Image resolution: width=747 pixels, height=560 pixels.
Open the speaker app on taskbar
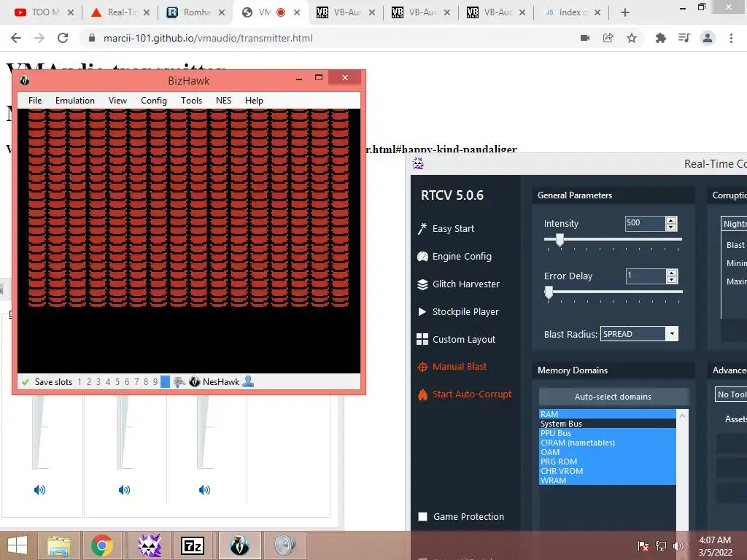[285, 545]
